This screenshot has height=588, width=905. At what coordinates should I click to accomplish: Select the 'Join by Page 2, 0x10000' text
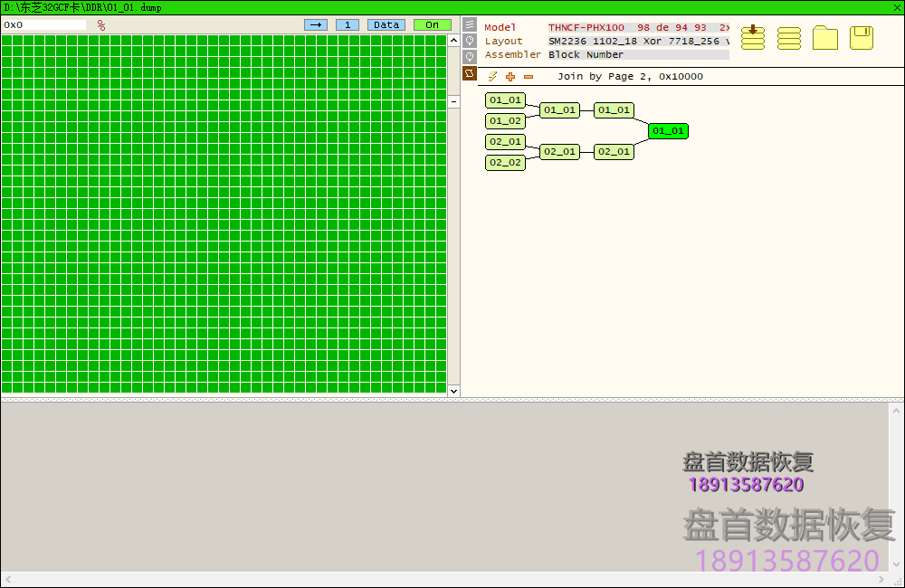[x=630, y=76]
